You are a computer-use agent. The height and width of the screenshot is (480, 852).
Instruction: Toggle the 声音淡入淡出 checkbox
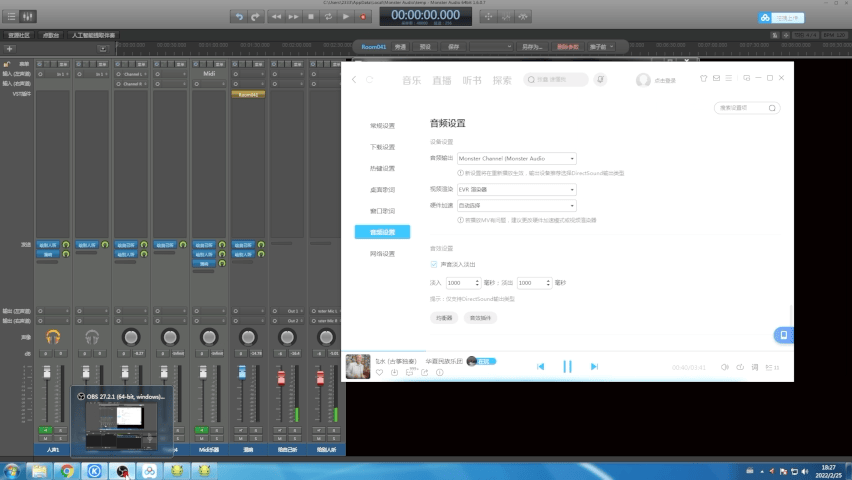(x=434, y=264)
